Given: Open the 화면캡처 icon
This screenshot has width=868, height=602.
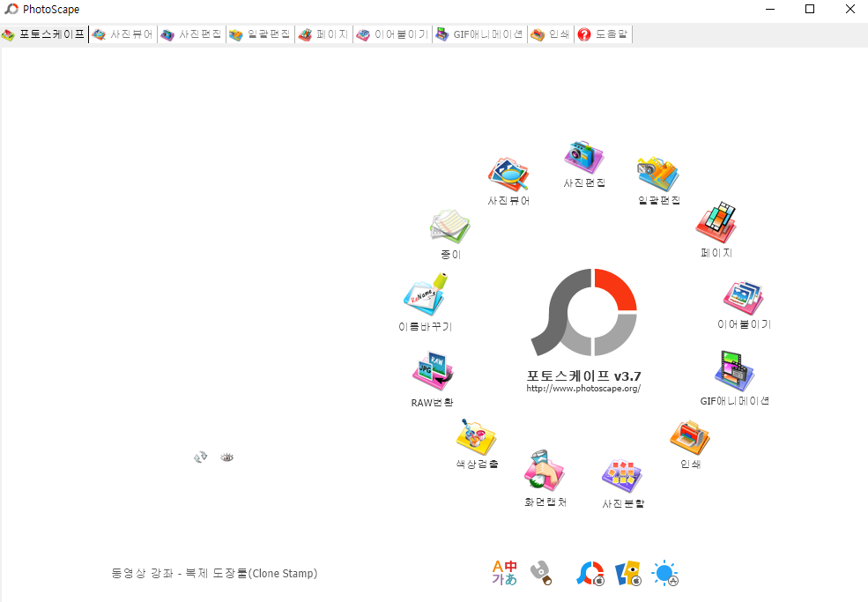Looking at the screenshot, I should [545, 471].
